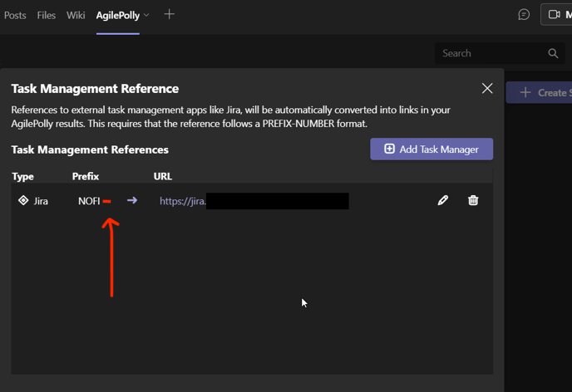Expand the AgilePolly tab dropdown chevron
This screenshot has height=392, width=572.
[146, 15]
